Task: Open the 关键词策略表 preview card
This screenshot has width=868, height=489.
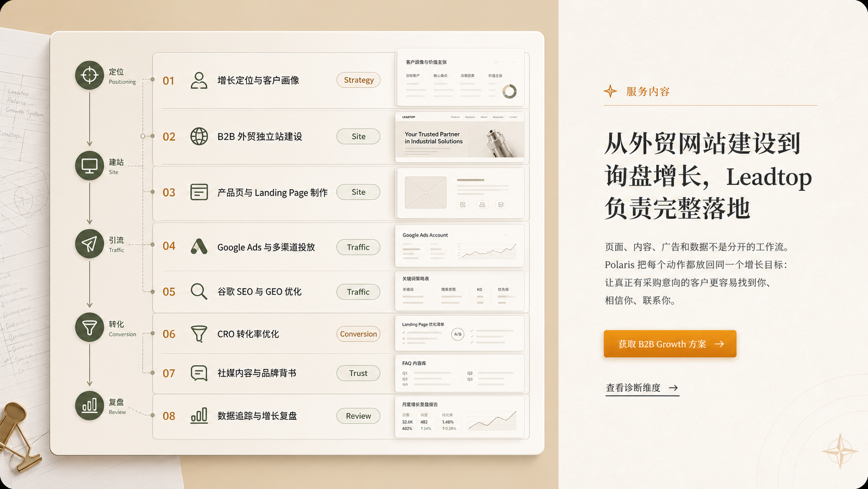Action: click(x=460, y=291)
